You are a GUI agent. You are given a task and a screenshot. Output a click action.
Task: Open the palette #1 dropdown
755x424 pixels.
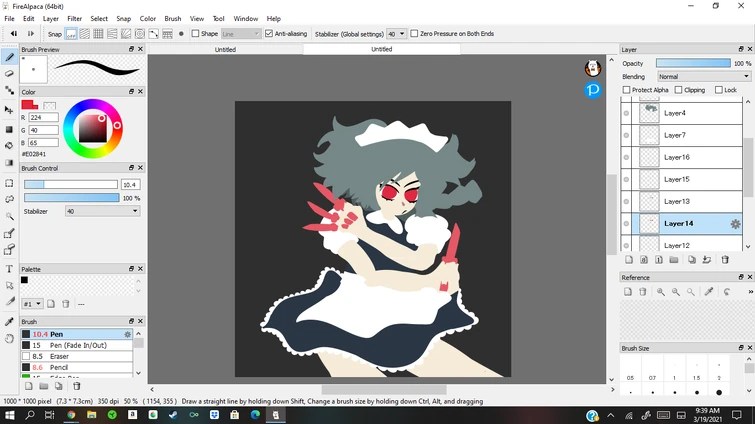tap(32, 304)
